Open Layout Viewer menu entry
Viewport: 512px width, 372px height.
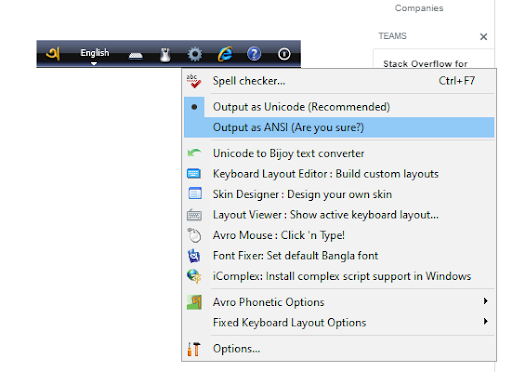click(x=339, y=215)
